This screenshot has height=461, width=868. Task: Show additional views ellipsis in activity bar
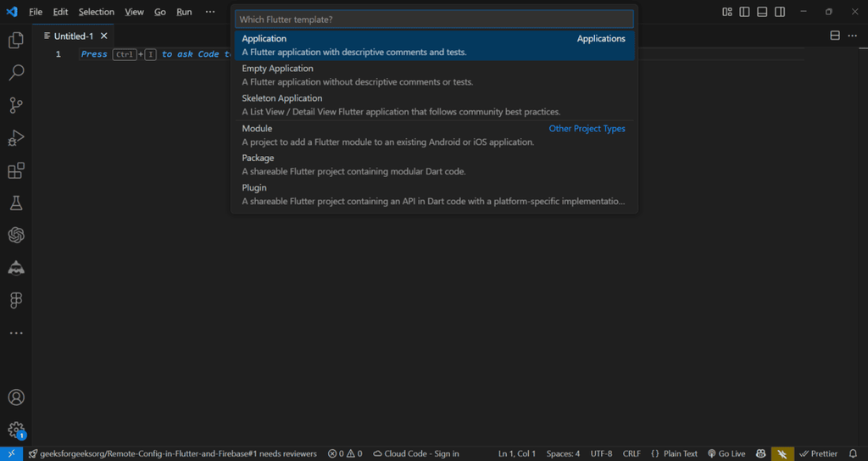coord(16,333)
